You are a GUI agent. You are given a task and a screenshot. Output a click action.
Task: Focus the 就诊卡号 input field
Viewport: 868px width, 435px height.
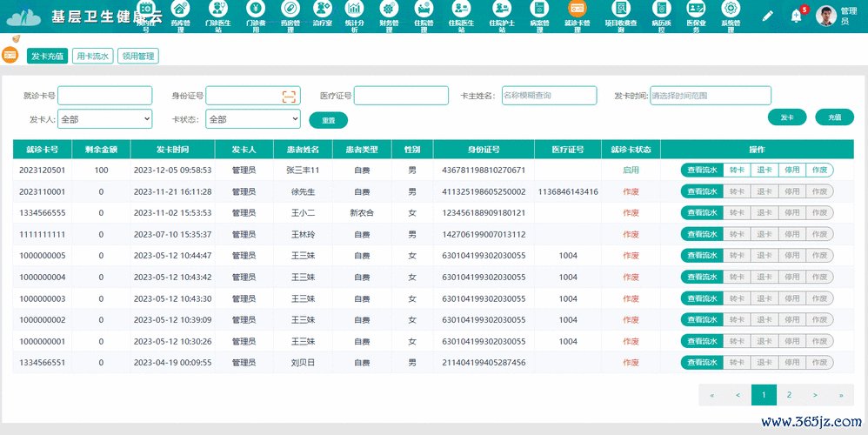click(x=104, y=95)
